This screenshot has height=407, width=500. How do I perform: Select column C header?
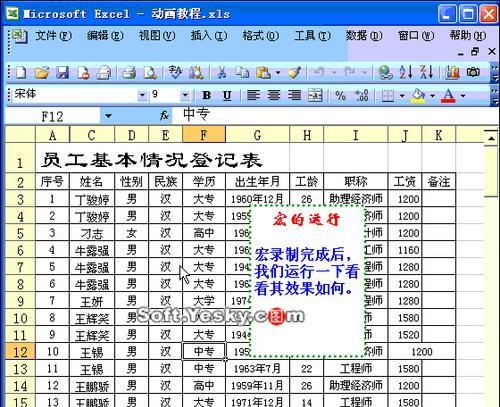(x=92, y=135)
